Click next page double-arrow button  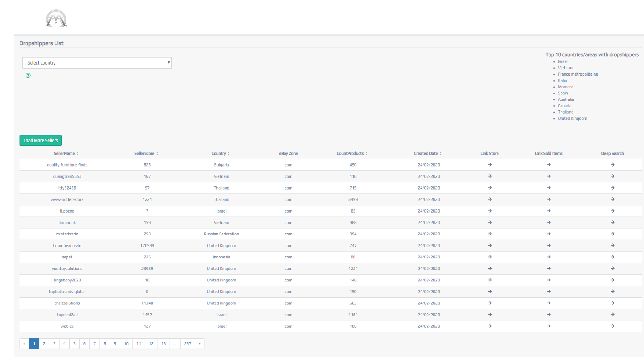click(200, 343)
